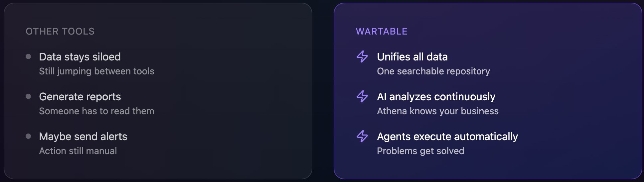The height and width of the screenshot is (182, 644).
Task: Select the OTHER TOOLS heading
Action: 60,31
